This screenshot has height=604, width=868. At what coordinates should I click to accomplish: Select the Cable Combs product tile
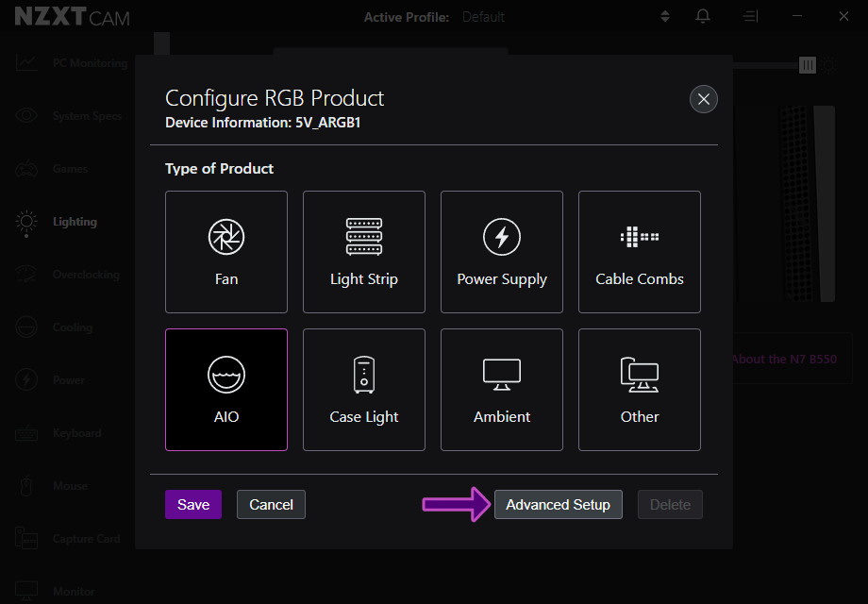pyautogui.click(x=640, y=252)
